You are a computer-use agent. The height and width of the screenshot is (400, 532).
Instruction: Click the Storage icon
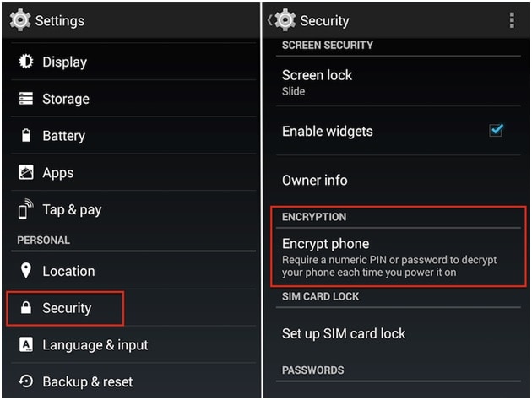tap(26, 99)
